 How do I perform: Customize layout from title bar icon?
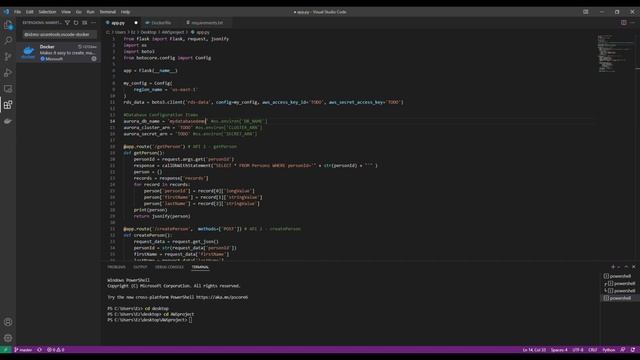coord(586,12)
